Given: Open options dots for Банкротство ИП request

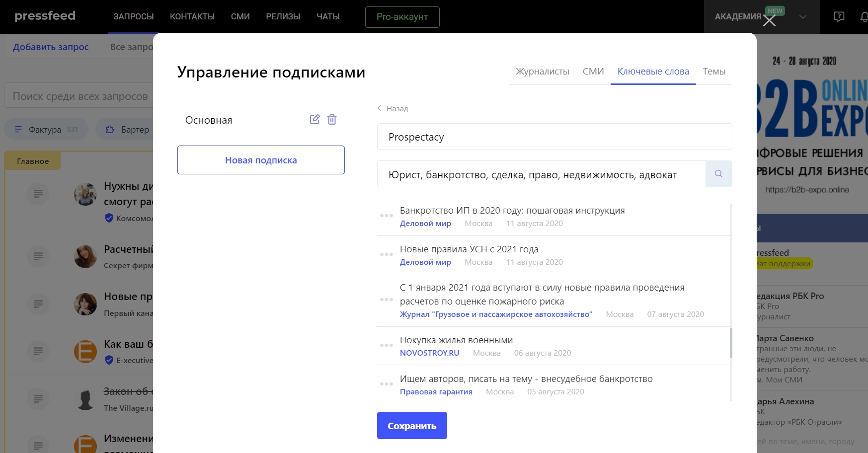Looking at the screenshot, I should tap(387, 216).
